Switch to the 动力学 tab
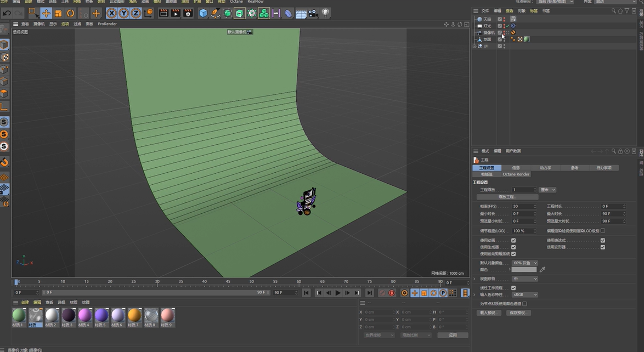 (x=545, y=168)
